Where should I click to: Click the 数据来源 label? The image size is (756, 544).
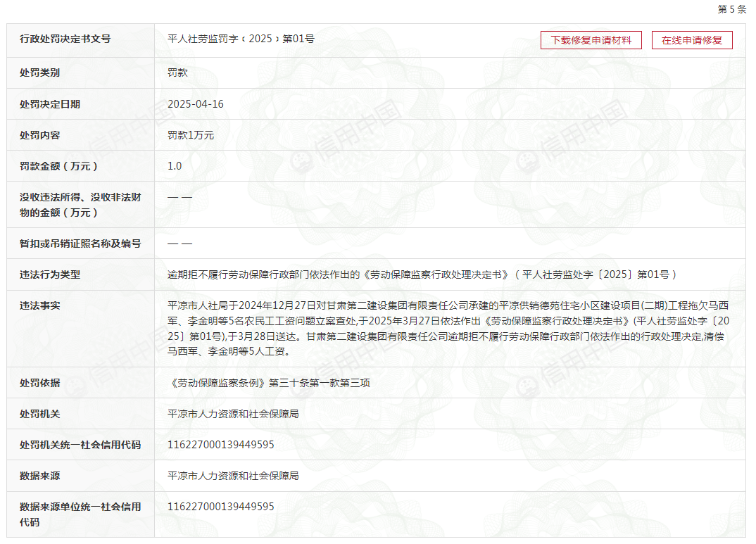point(40,476)
